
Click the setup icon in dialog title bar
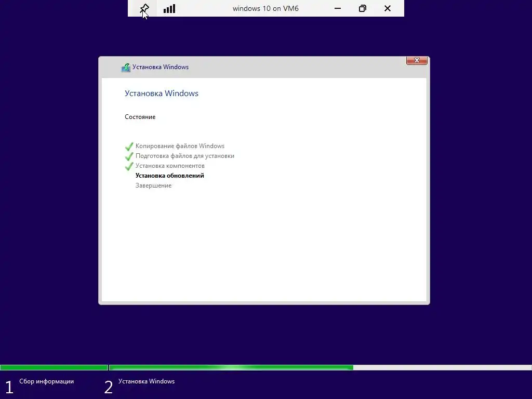(126, 67)
